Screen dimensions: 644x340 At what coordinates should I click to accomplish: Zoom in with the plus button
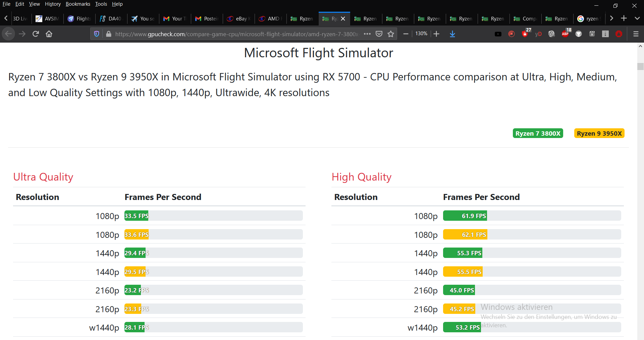pyautogui.click(x=436, y=34)
